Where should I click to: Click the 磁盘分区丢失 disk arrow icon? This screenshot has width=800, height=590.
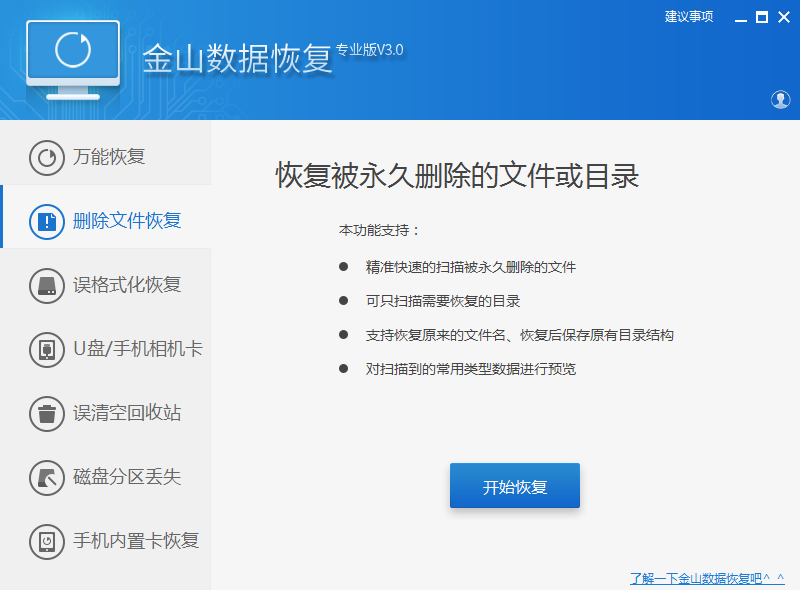pyautogui.click(x=47, y=478)
